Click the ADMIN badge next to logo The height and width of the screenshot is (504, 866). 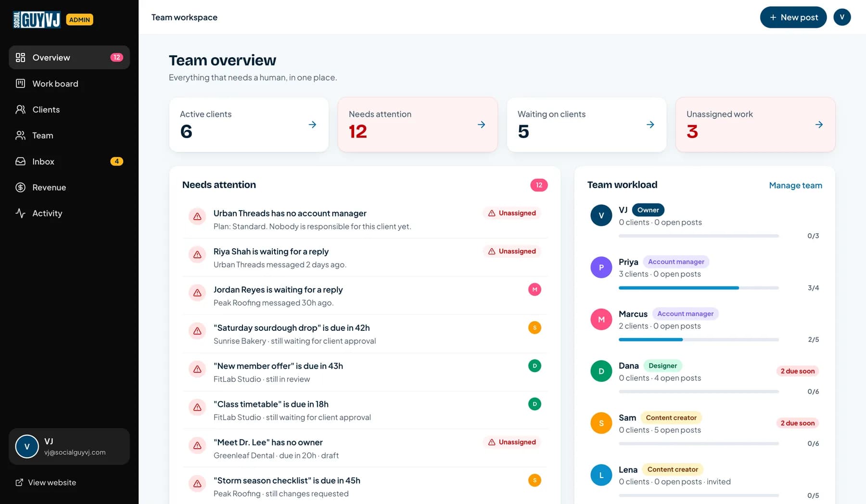(x=79, y=20)
